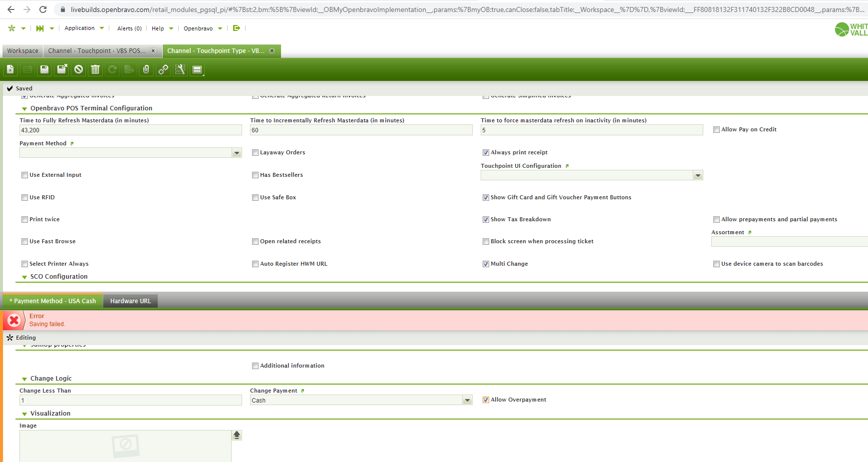
Task: Click the browser back arrow
Action: [x=11, y=9]
